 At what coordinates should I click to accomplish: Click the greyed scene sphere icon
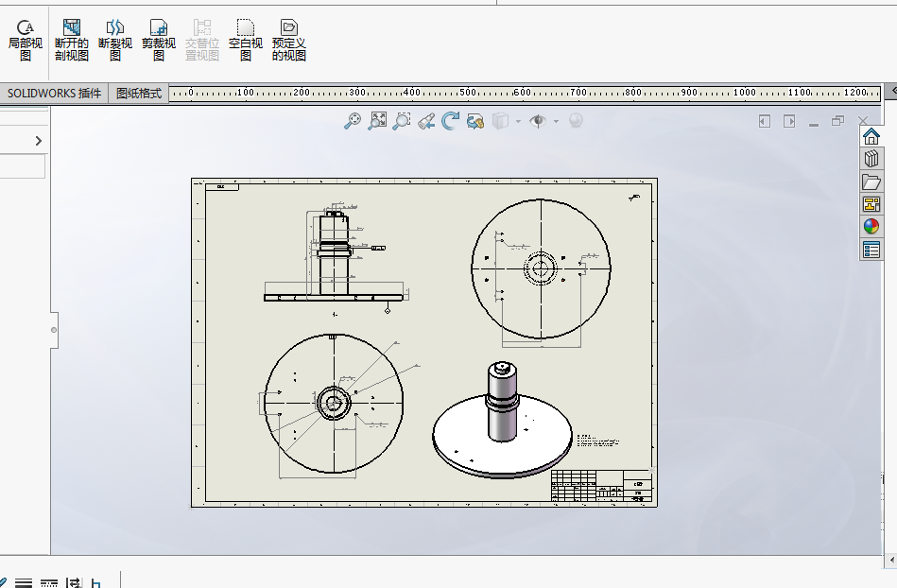[576, 121]
